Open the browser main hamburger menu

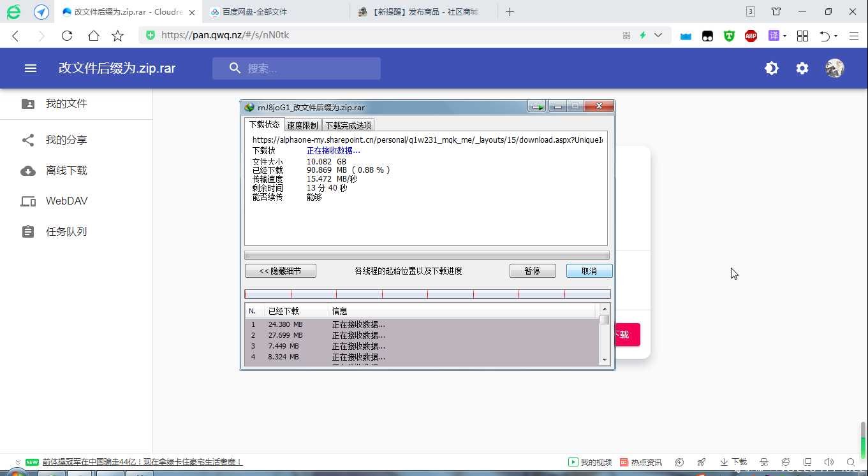(854, 36)
